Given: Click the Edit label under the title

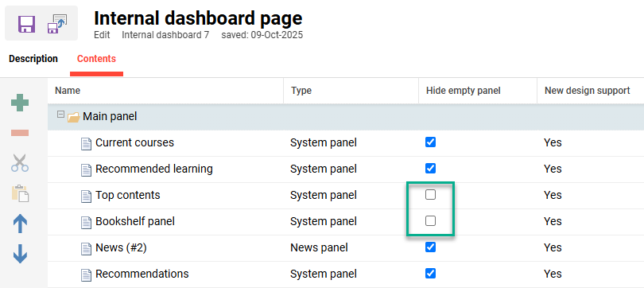Looking at the screenshot, I should 102,35.
